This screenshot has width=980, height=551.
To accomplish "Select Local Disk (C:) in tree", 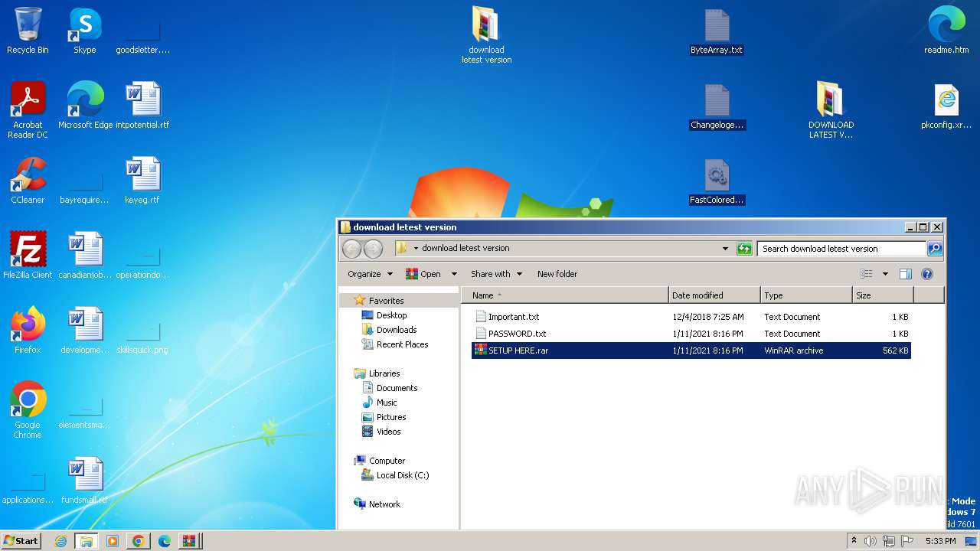I will (402, 475).
